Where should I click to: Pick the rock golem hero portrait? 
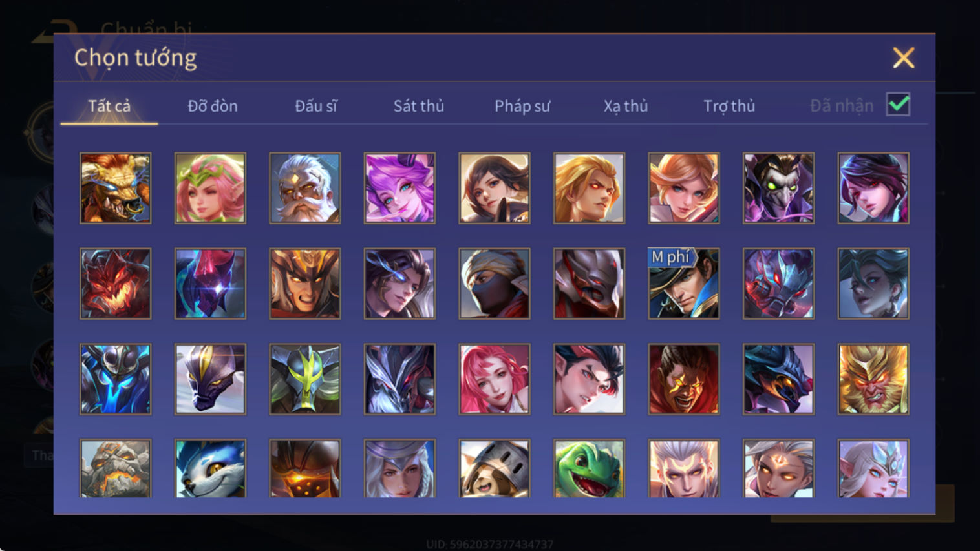pyautogui.click(x=115, y=469)
